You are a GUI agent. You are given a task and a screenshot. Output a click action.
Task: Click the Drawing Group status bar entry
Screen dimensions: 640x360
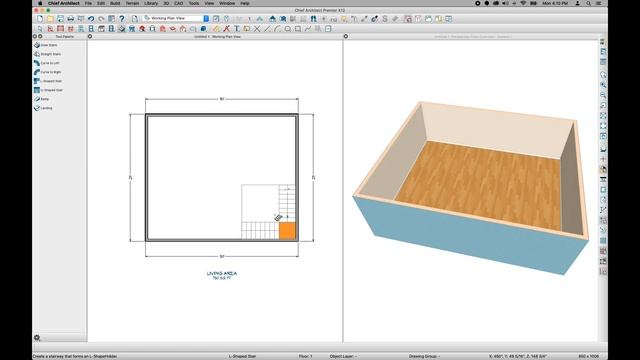[424, 356]
